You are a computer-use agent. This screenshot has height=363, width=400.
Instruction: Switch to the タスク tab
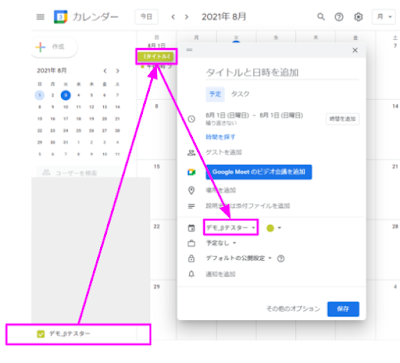240,94
